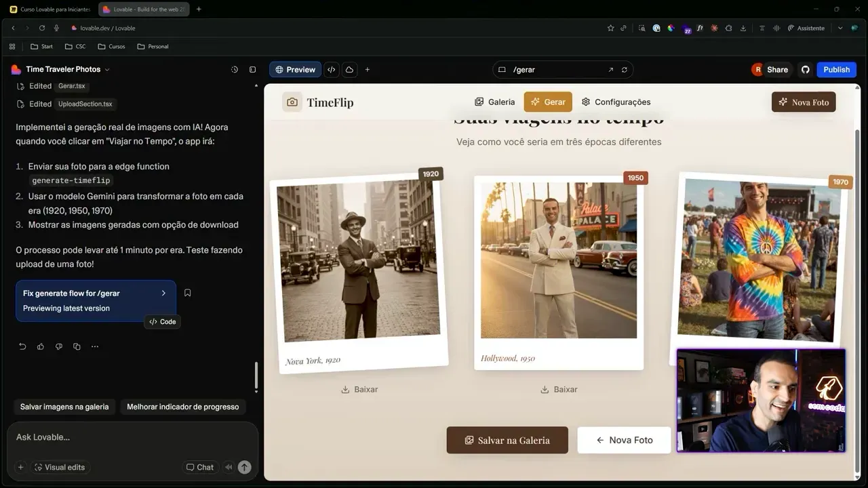The height and width of the screenshot is (488, 868).
Task: Give a thumbs up to the response
Action: 40,346
